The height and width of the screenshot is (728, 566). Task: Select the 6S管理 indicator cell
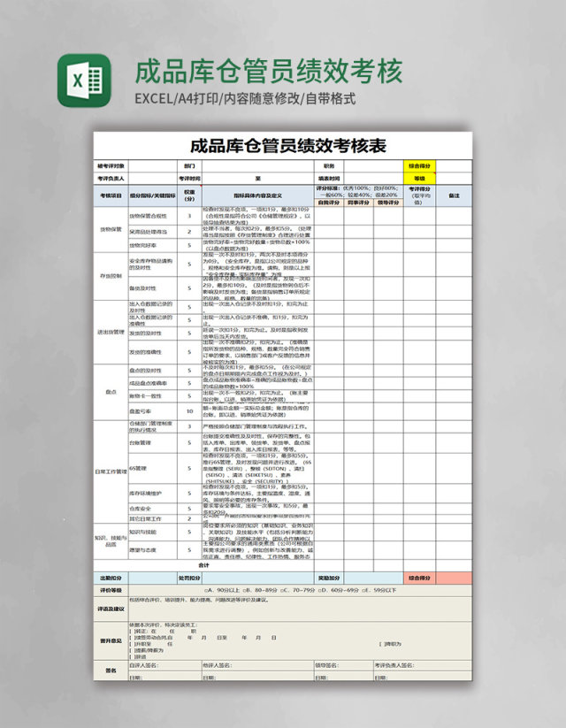pos(153,469)
